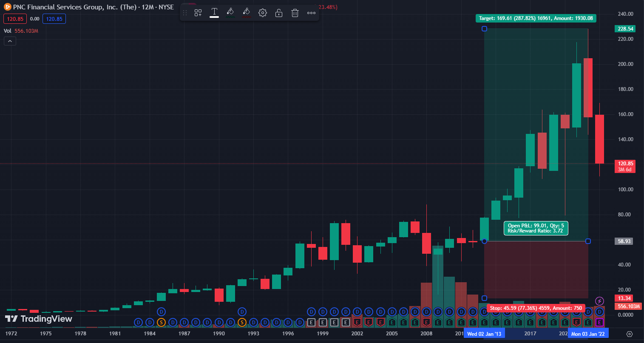Click the 240.00 price scale label
644x343 pixels.
point(626,14)
